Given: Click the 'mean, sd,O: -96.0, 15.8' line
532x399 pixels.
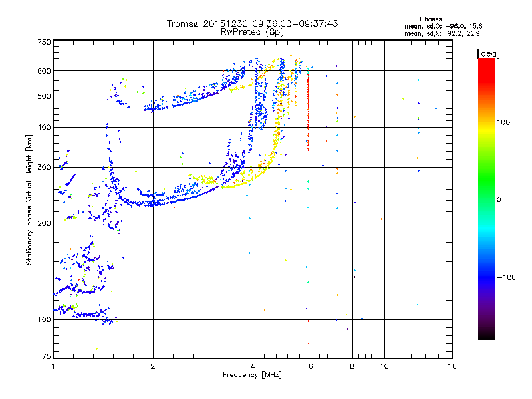Looking at the screenshot, I should click(443, 26).
